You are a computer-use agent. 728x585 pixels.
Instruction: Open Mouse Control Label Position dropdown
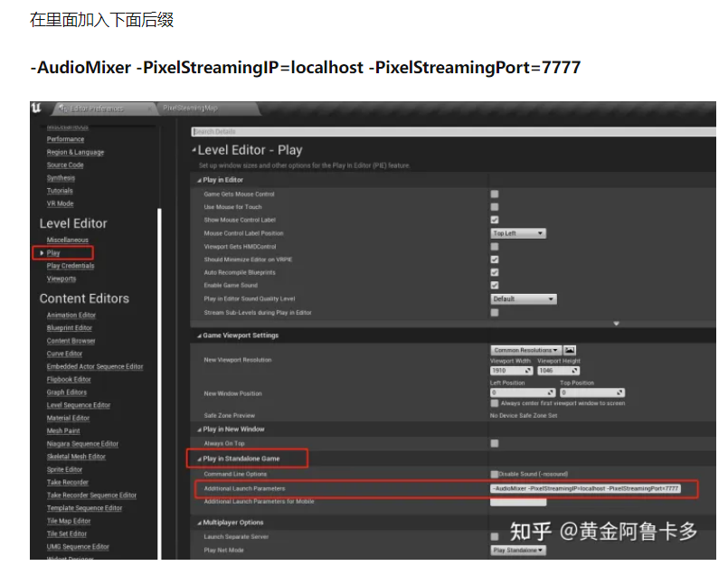coord(518,233)
